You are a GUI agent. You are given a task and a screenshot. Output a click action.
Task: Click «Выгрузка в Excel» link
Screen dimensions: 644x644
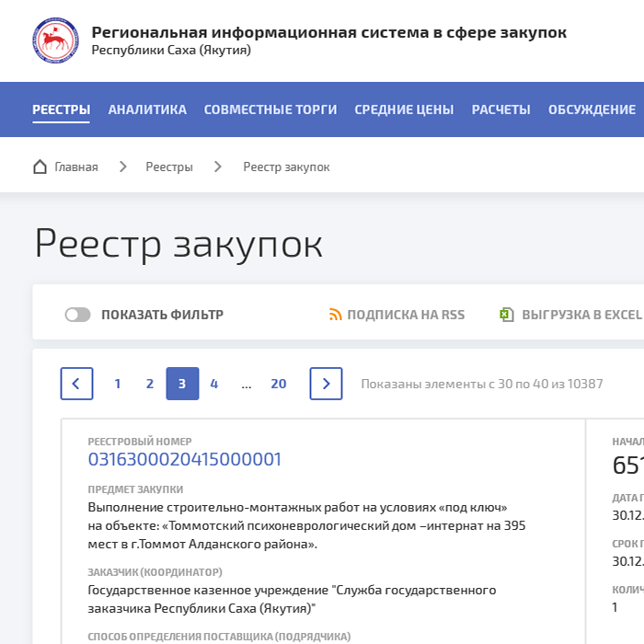581,315
